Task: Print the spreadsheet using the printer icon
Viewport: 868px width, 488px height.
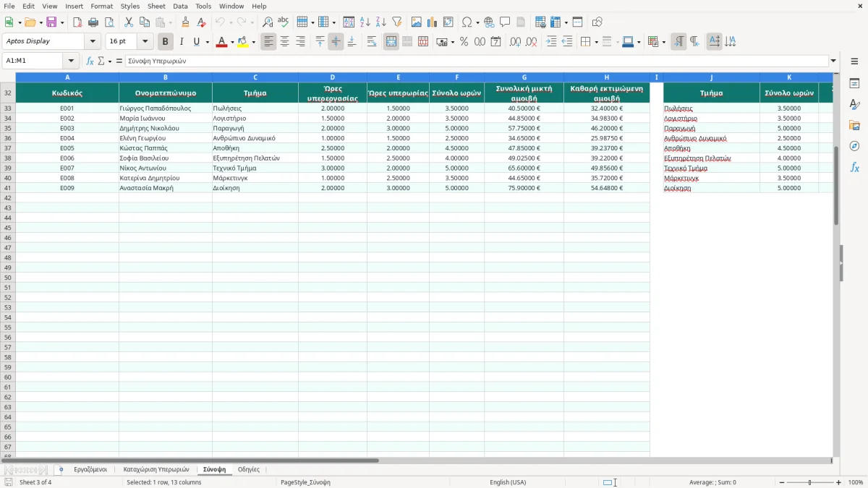Action: click(93, 22)
